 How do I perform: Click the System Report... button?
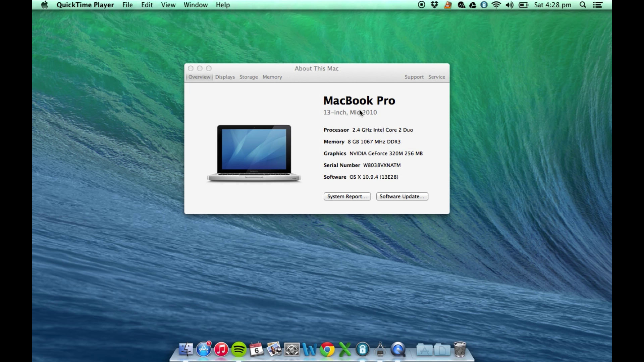[347, 196]
